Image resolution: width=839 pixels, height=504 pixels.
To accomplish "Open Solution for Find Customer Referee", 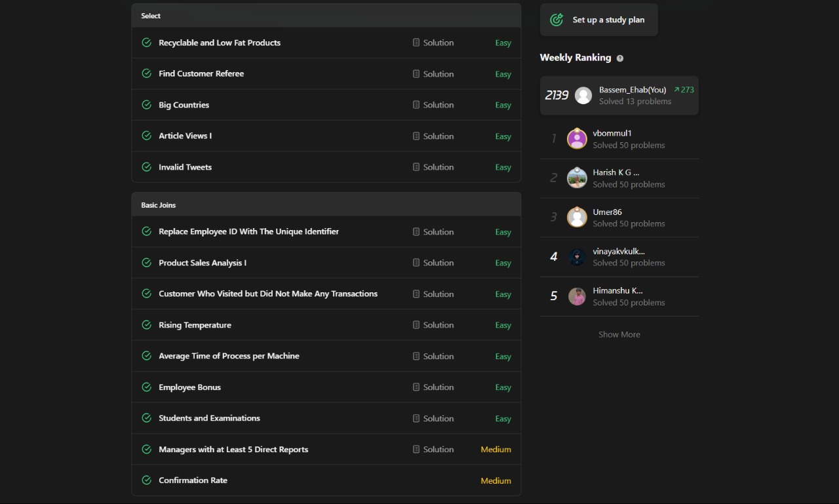I will pyautogui.click(x=433, y=74).
